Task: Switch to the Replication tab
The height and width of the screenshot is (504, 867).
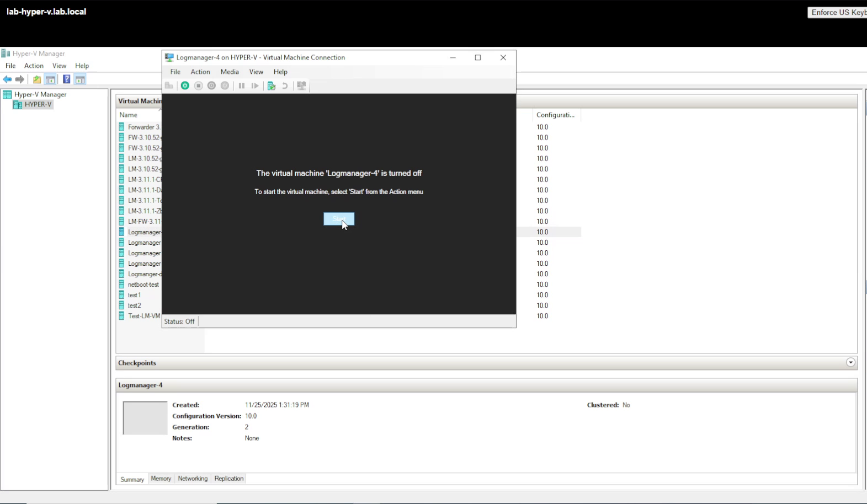Action: point(229,479)
